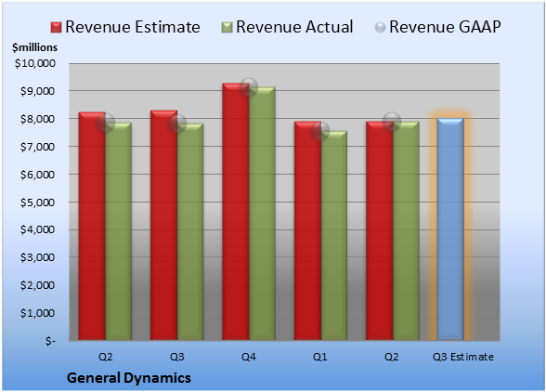The width and height of the screenshot is (546, 392).
Task: Select the 'Revenue Actual' legend label
Action: [294, 27]
